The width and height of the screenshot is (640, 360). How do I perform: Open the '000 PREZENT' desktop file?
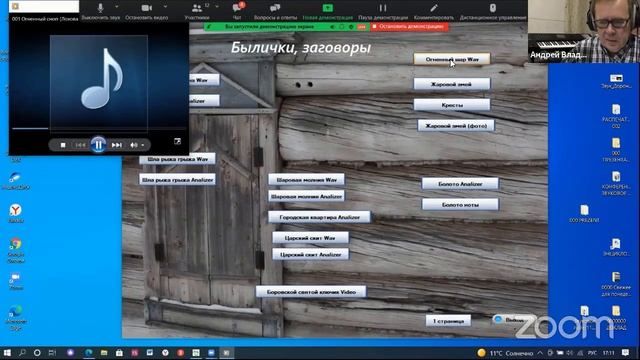(584, 213)
